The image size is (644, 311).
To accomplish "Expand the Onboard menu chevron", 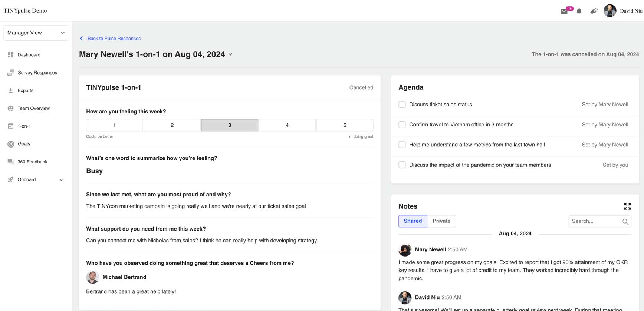I will (61, 180).
